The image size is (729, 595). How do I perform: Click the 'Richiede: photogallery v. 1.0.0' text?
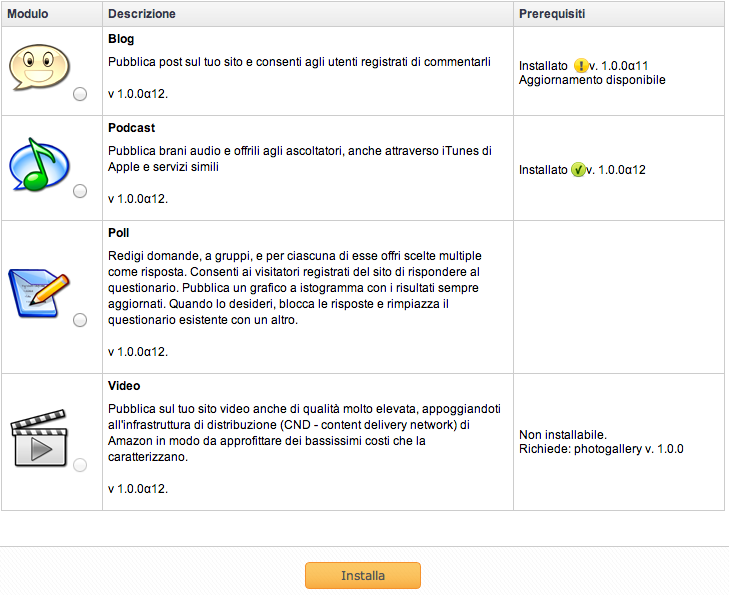601,449
